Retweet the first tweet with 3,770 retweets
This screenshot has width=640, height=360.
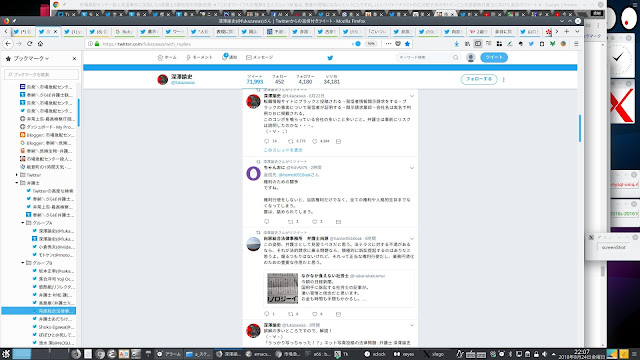point(291,141)
